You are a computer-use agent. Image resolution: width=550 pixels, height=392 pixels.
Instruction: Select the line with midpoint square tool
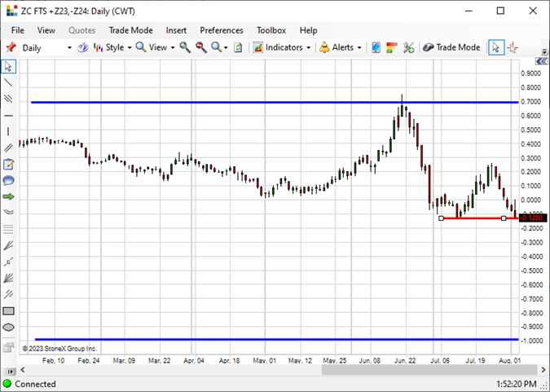pos(8,262)
